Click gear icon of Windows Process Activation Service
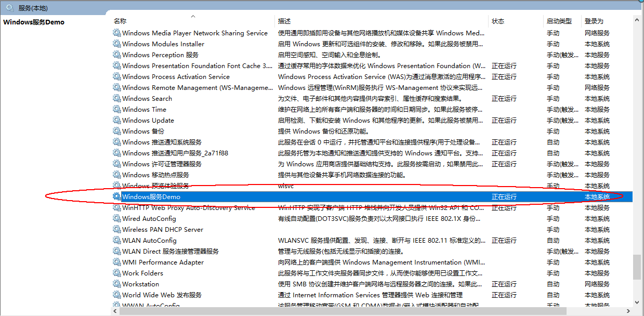This screenshot has height=316, width=644. (117, 76)
